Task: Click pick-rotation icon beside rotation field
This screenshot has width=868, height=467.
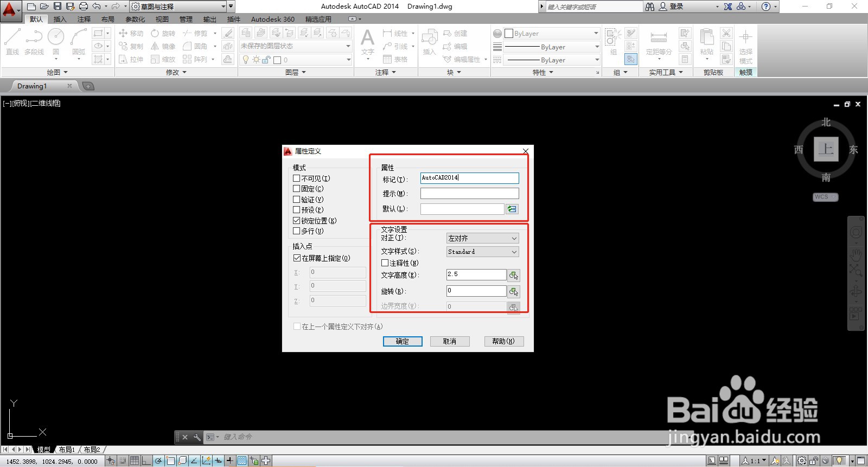Action: tap(514, 291)
